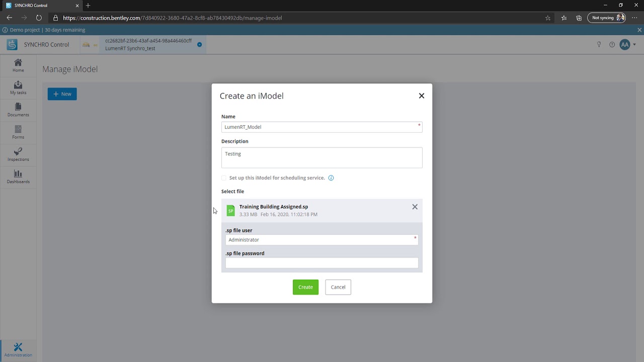Open the help question mark icon
The image size is (644, 362).
612,45
